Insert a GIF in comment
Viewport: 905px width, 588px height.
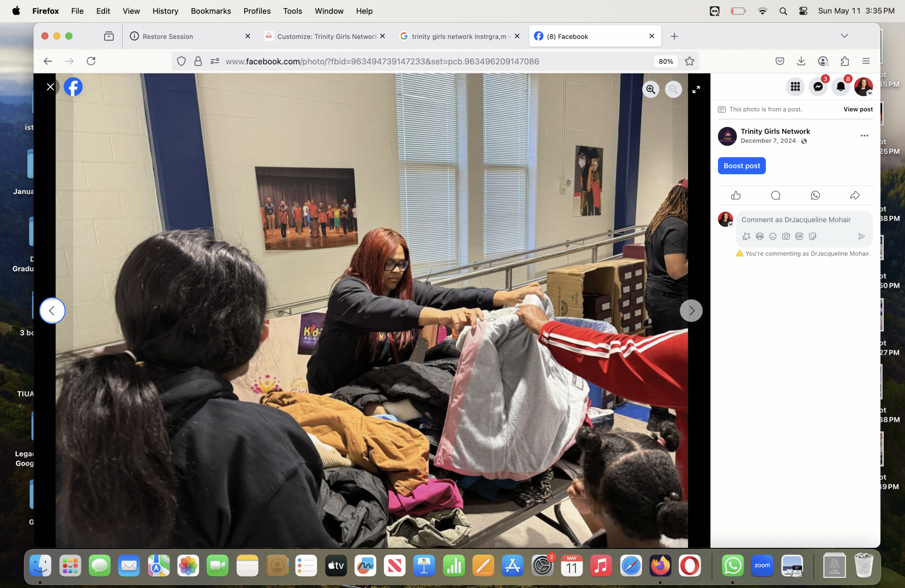(x=799, y=237)
